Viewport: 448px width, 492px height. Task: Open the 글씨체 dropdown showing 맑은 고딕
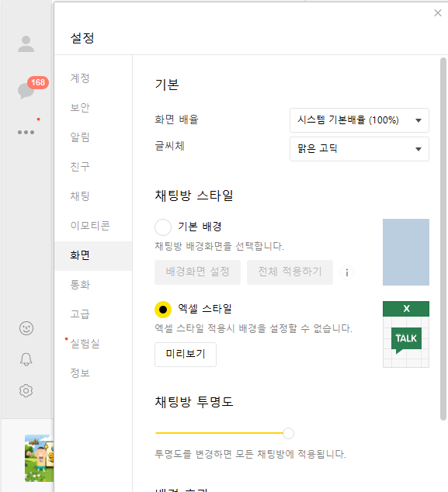359,149
